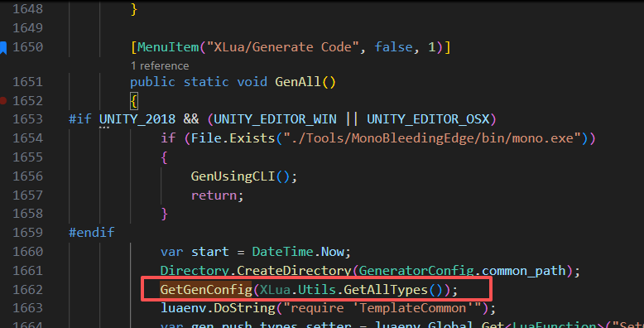This screenshot has height=328, width=644.
Task: Click the mono.exe path string
Action: [x=432, y=138]
